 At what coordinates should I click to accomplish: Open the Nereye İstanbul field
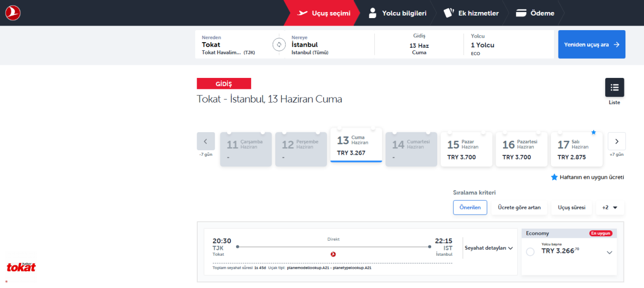[330, 45]
